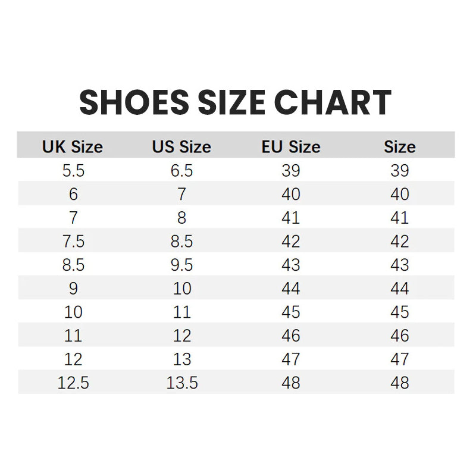Viewport: 476px width, 476px height.
Task: Click the US size 9.5 cell
Action: (181, 265)
